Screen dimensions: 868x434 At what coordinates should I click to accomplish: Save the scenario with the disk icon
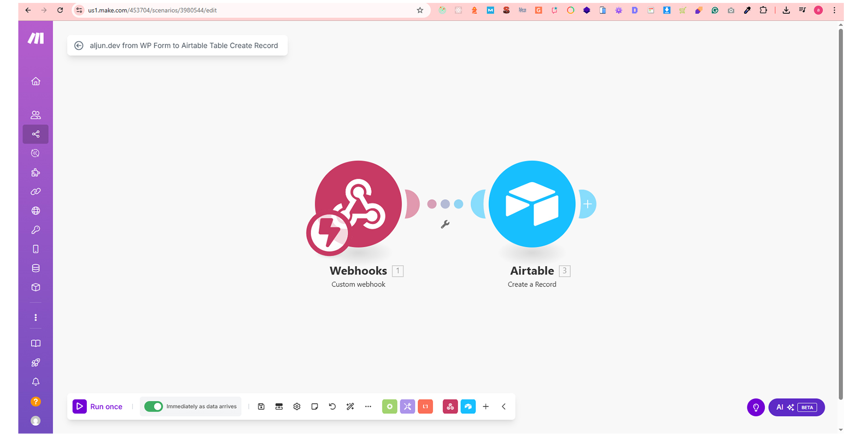coord(261,407)
